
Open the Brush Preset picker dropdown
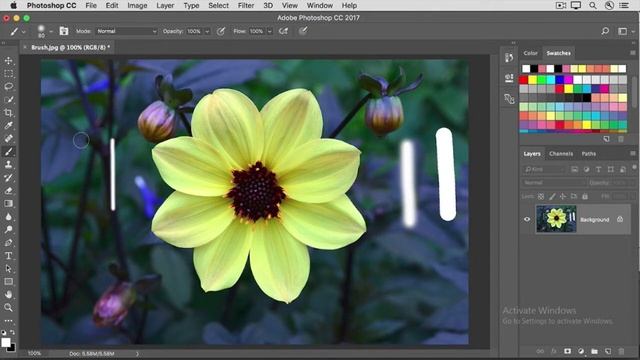point(51,31)
